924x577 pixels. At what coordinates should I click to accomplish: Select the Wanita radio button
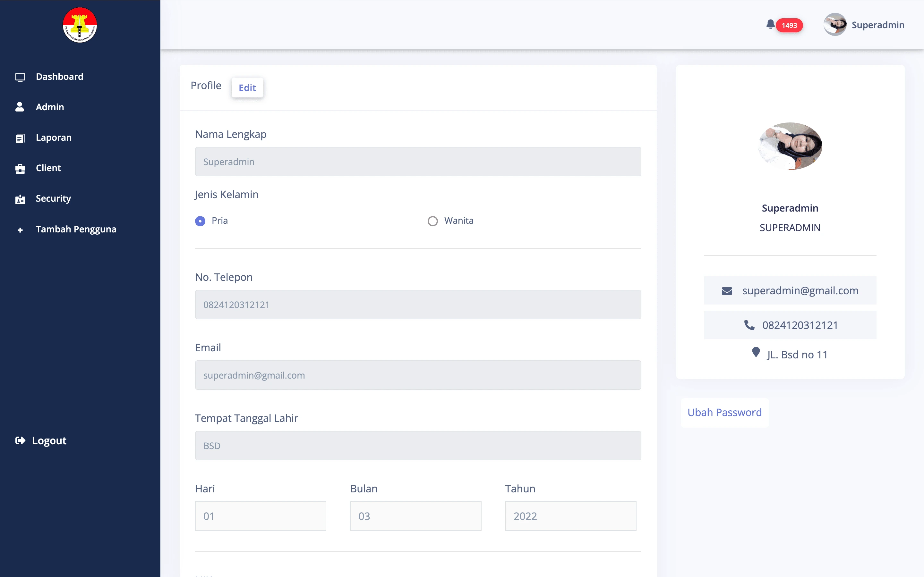tap(432, 221)
